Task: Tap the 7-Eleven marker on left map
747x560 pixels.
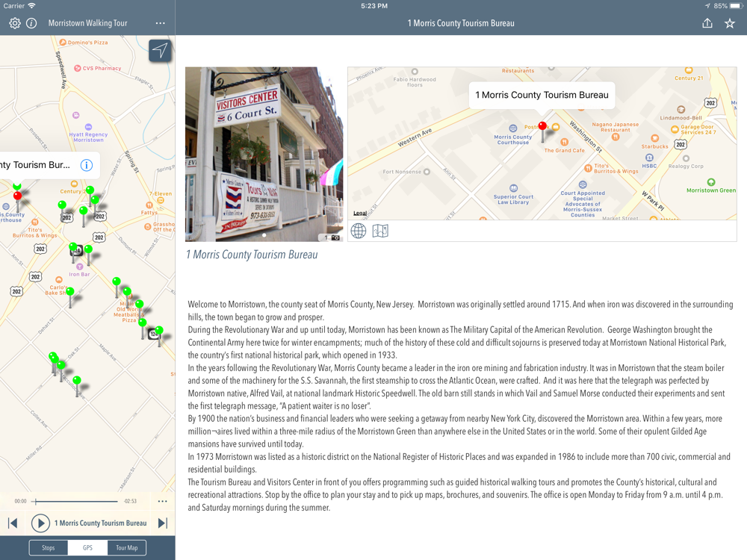Action: (161, 200)
